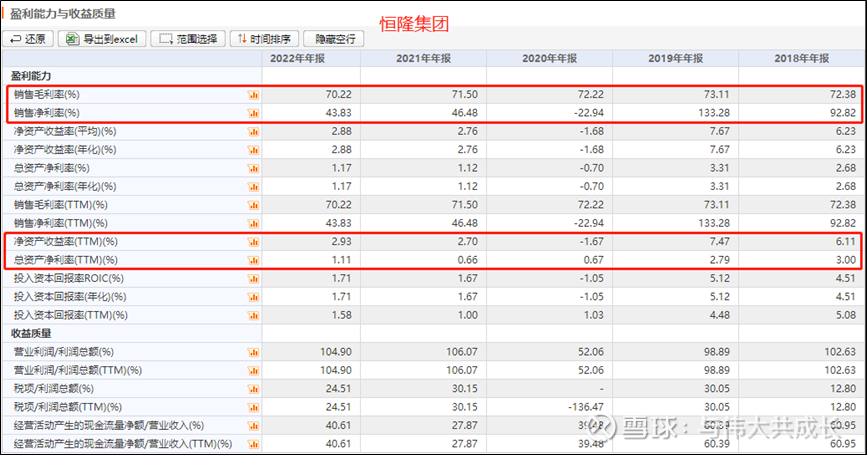Open chart icon for 投入资本回报率ROIC(%) row
Image resolution: width=867 pixels, height=455 pixels.
click(x=253, y=279)
